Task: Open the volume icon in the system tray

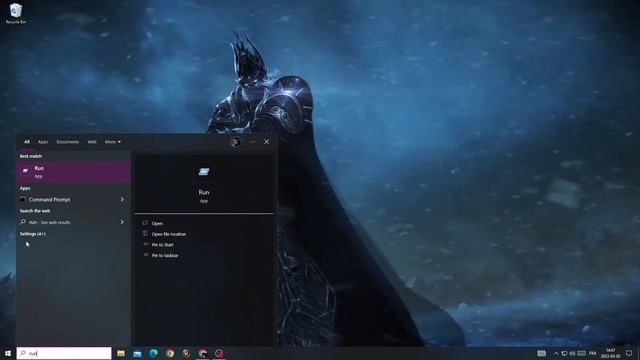Action: pyautogui.click(x=573, y=353)
